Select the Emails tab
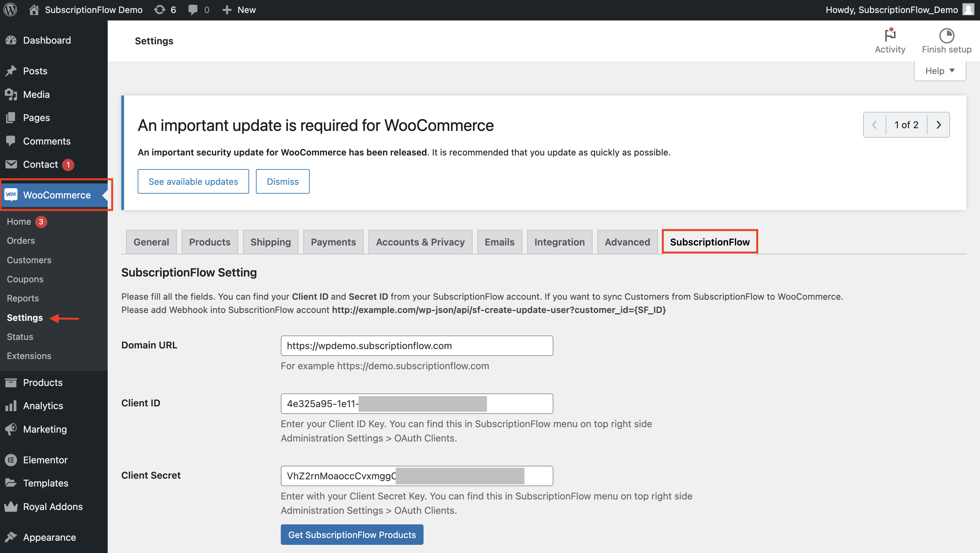Viewport: 980px width, 553px height. point(499,242)
